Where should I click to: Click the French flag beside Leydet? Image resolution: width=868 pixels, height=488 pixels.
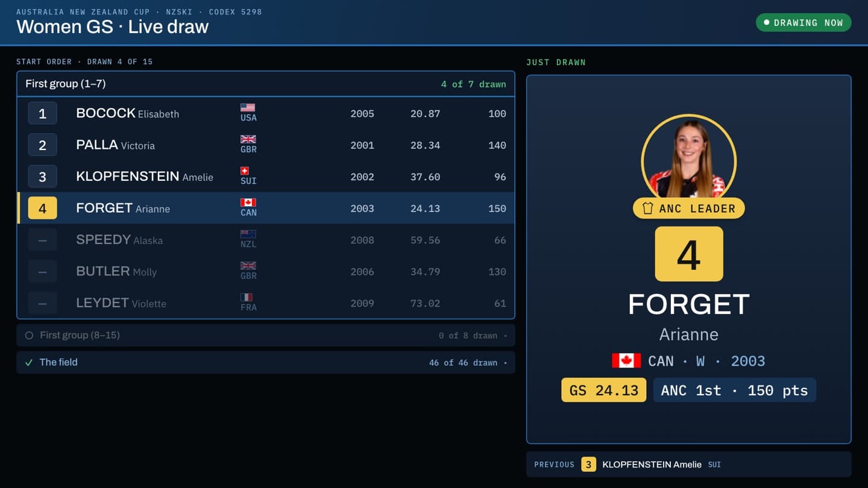[247, 297]
